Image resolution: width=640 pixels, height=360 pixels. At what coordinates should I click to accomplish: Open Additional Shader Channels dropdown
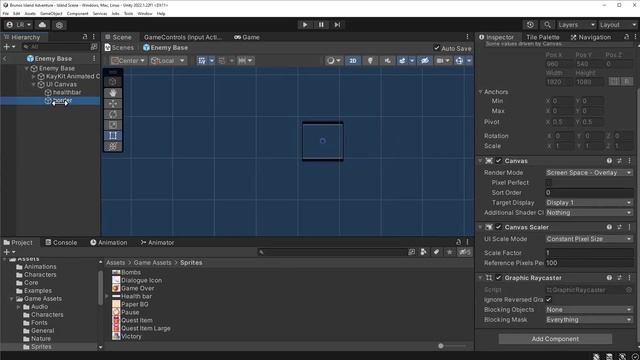589,213
